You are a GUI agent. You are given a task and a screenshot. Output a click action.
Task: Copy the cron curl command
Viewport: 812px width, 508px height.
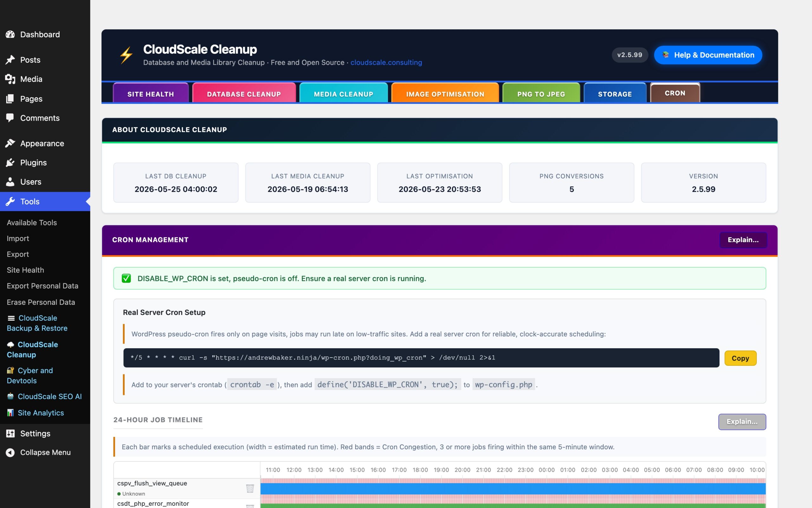740,358
